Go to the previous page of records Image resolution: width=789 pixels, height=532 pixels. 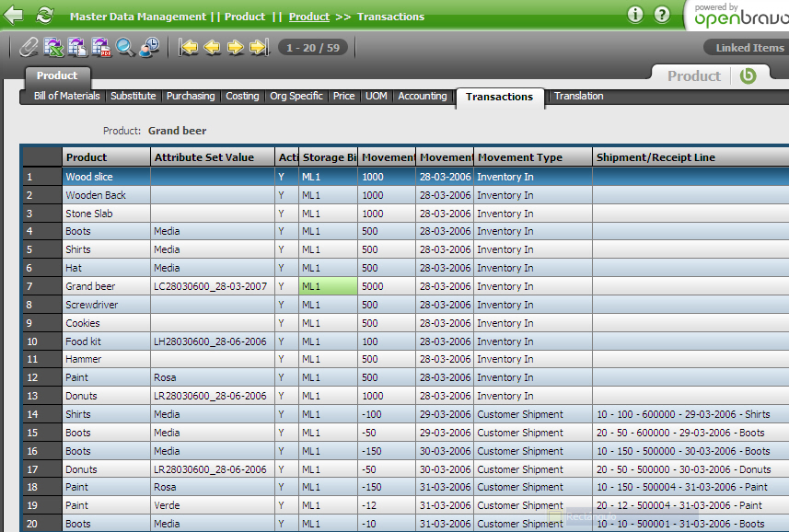tap(212, 47)
